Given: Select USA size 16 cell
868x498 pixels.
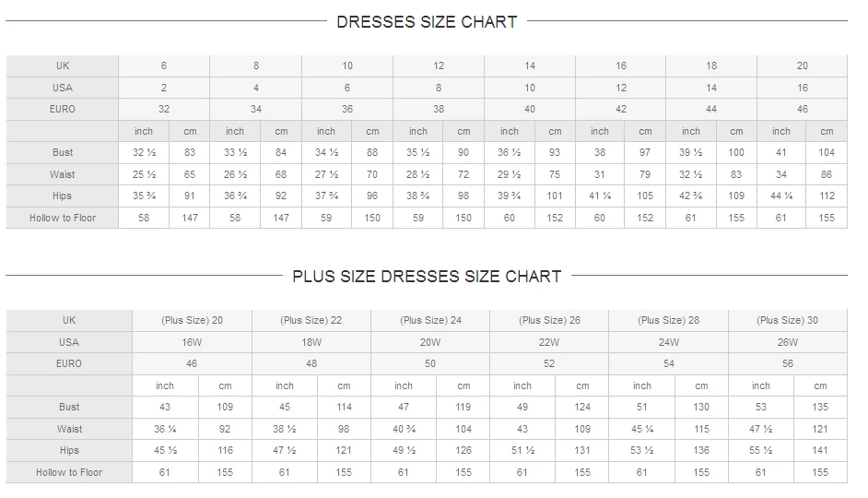Looking at the screenshot, I should click(x=803, y=88).
